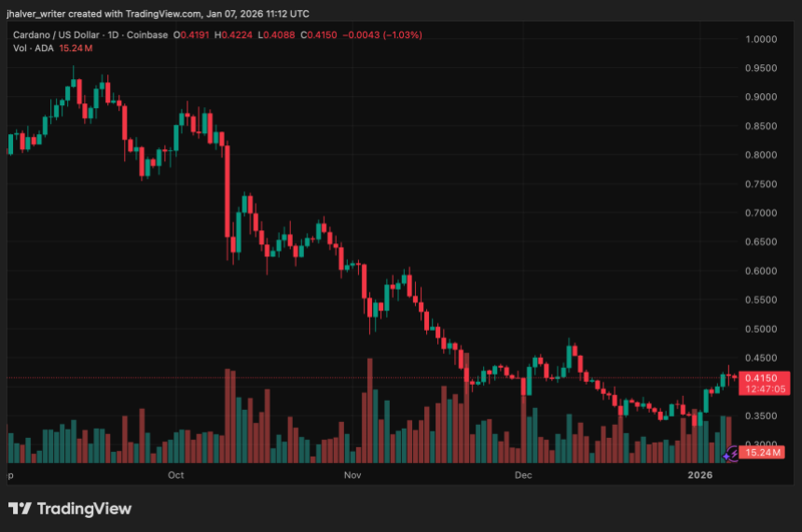
Task: Click the Vol · ADA indicator label
Action: (34, 48)
